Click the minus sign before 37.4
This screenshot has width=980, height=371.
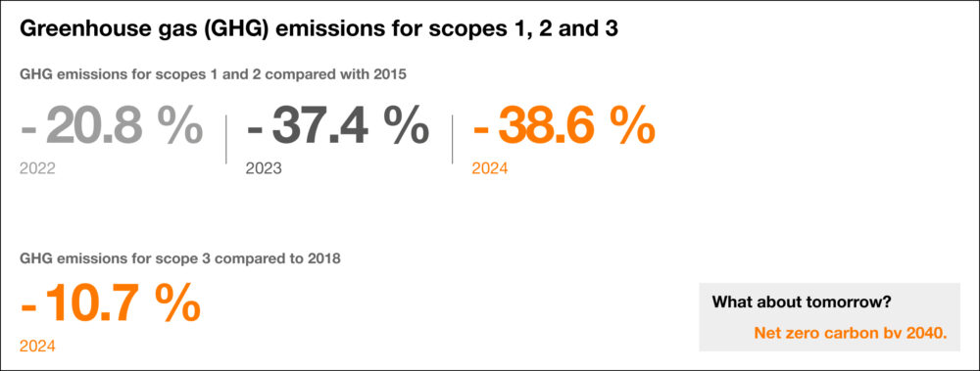(255, 130)
